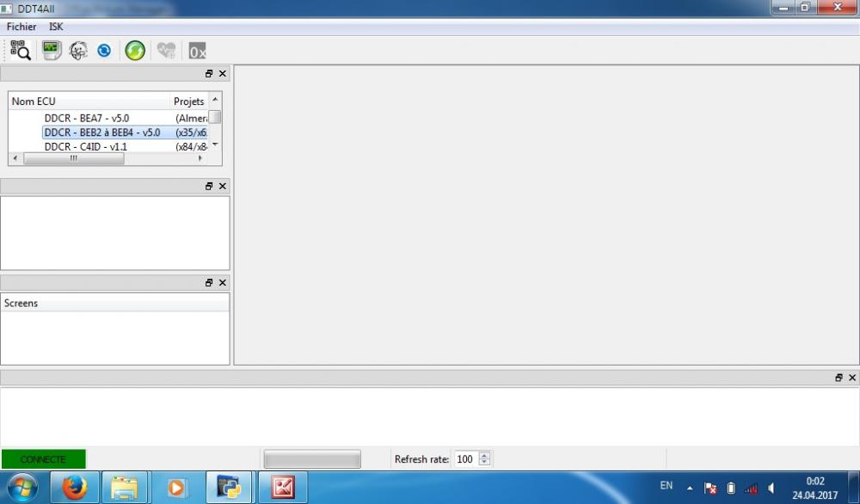Viewport: 860px width, 504px height.
Task: Sort by the Nom ECU column header
Action: click(89, 101)
